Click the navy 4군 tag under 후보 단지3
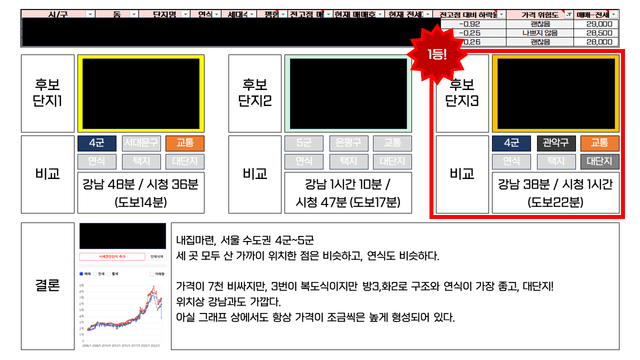The image size is (640, 360). pyautogui.click(x=511, y=143)
